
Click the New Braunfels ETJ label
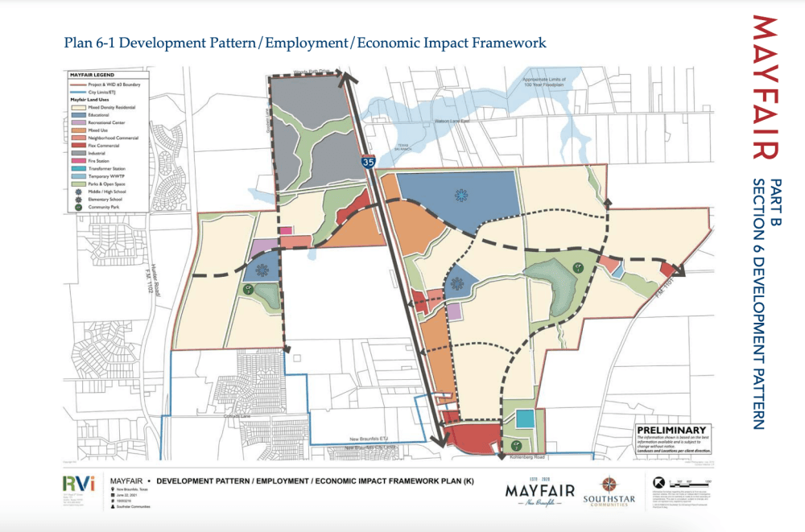(x=369, y=439)
